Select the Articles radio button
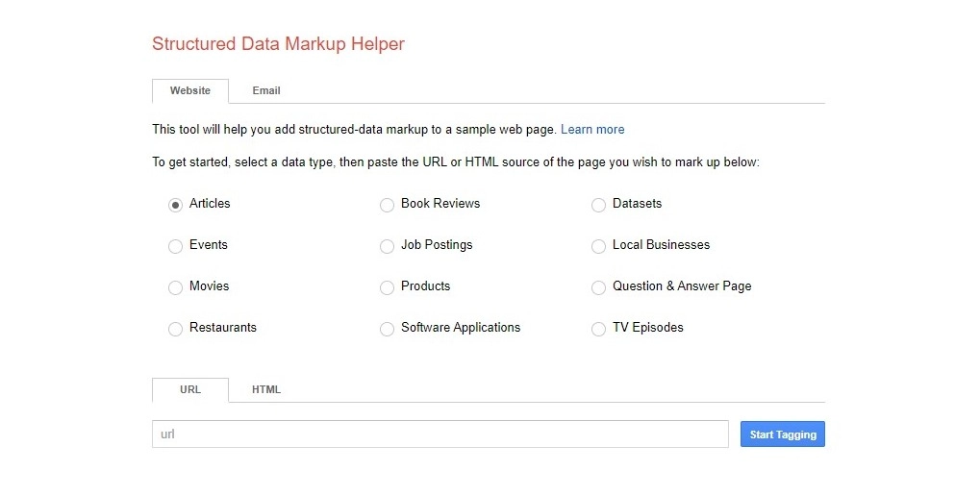 tap(175, 205)
